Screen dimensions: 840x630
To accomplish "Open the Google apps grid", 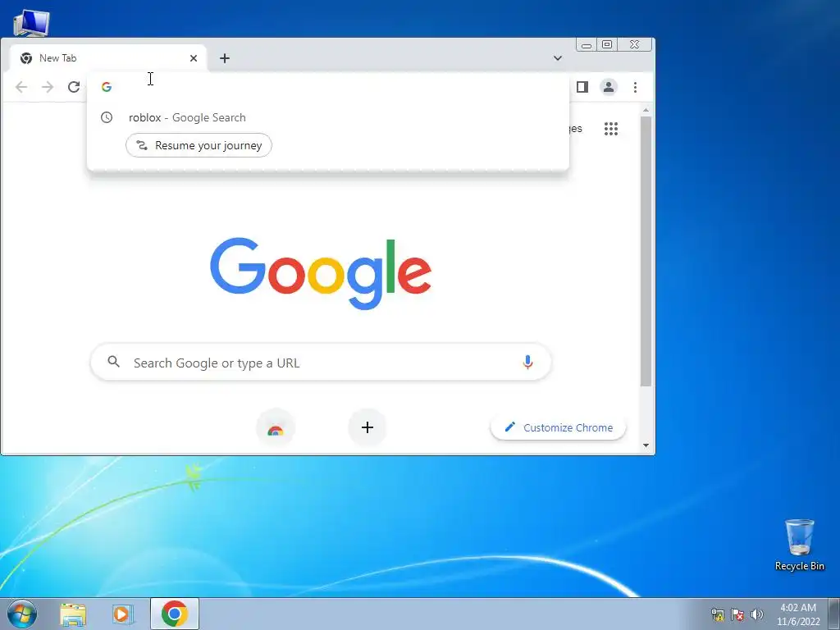I will pyautogui.click(x=611, y=129).
